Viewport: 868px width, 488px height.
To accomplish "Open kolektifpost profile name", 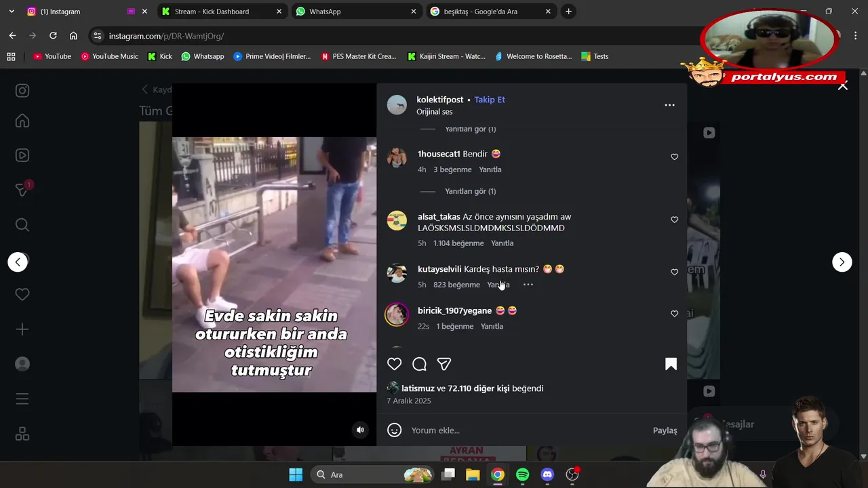I will [x=439, y=100].
